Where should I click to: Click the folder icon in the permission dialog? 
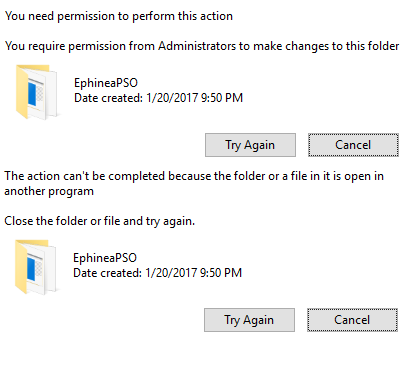coord(37,92)
